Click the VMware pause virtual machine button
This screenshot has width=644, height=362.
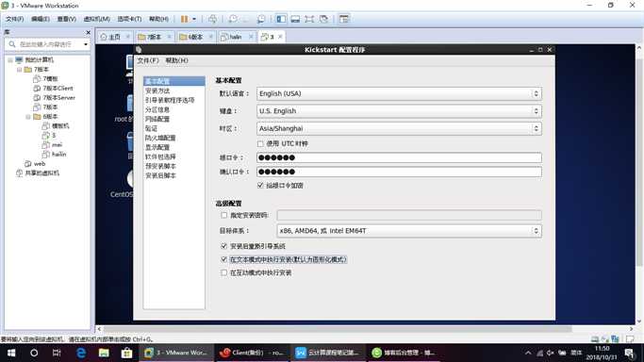click(185, 19)
